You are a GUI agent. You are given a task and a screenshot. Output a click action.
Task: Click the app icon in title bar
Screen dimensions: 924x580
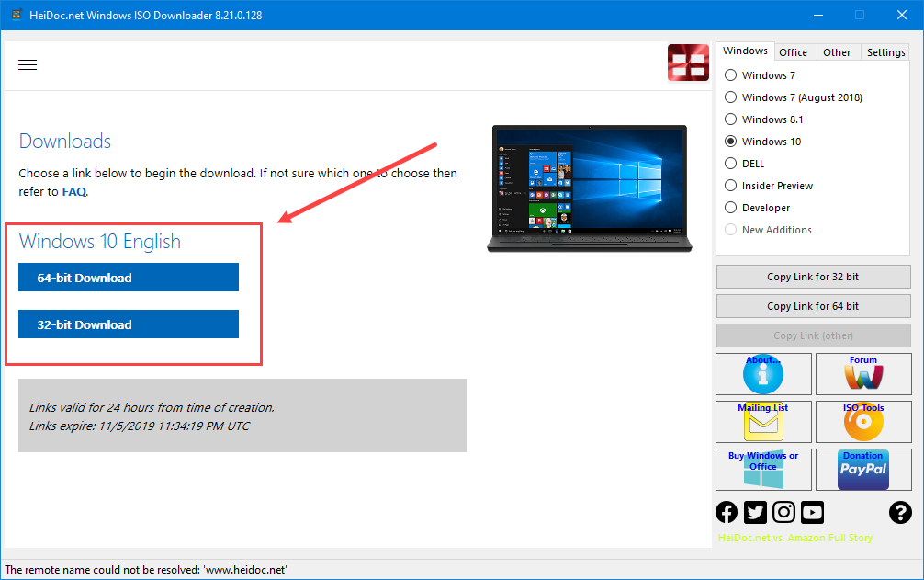coord(17,15)
